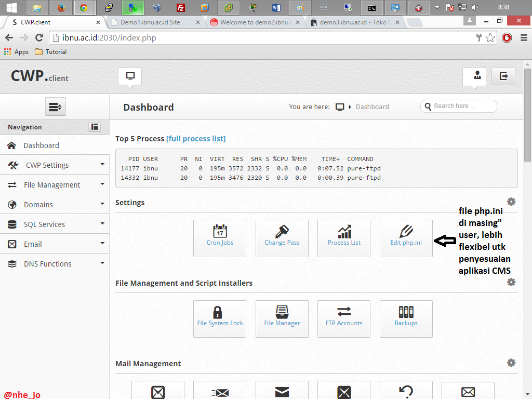Toggle the sidebar collapse menu button
This screenshot has width=532, height=399.
pyautogui.click(x=55, y=107)
